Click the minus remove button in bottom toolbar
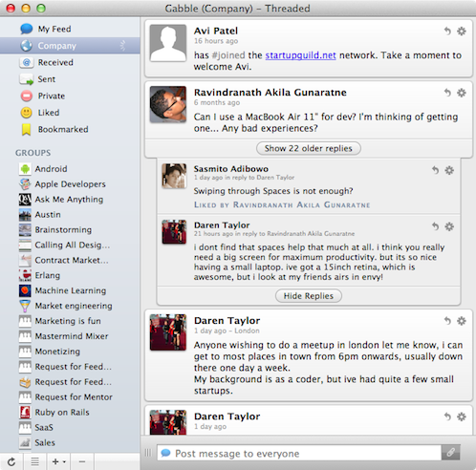The image size is (476, 470). click(x=82, y=461)
